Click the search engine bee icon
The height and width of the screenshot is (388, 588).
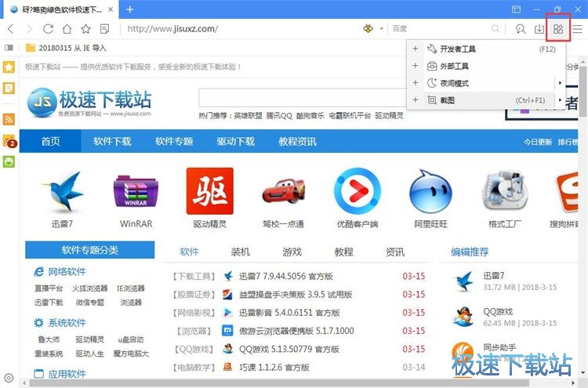pyautogui.click(x=368, y=28)
